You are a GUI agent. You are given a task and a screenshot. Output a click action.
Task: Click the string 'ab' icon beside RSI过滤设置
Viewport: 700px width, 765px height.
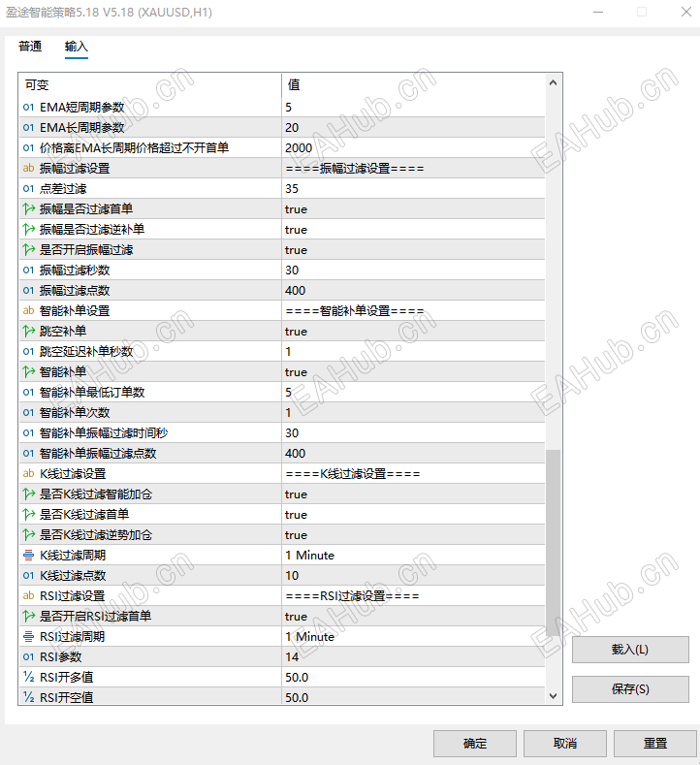click(x=28, y=595)
